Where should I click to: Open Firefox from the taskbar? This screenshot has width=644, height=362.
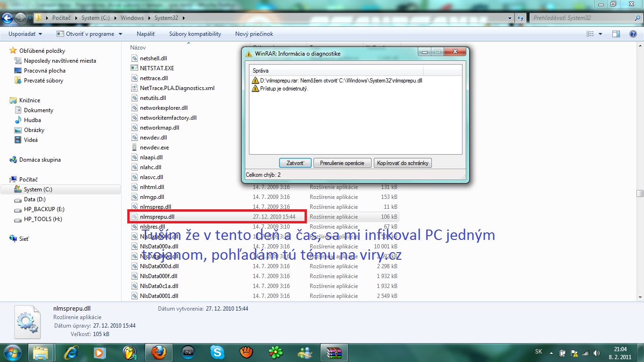click(x=159, y=352)
